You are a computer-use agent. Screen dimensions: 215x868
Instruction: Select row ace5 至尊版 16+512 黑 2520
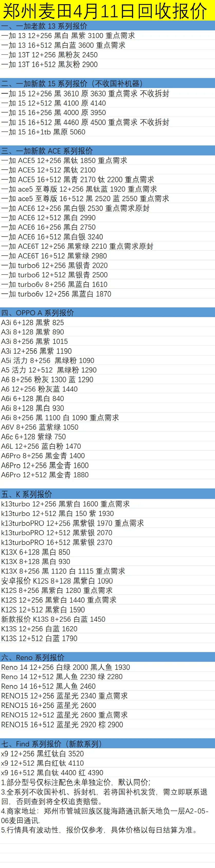click(107, 198)
